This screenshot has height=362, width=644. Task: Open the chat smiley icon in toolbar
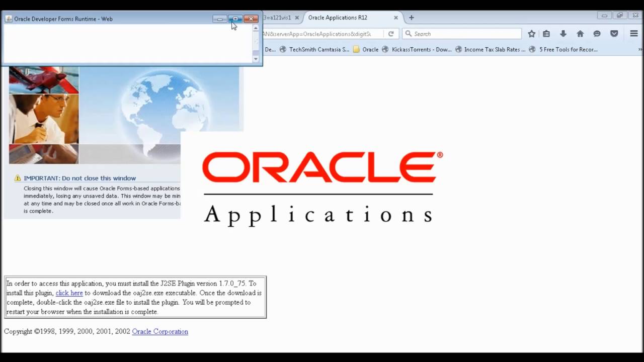tap(597, 34)
